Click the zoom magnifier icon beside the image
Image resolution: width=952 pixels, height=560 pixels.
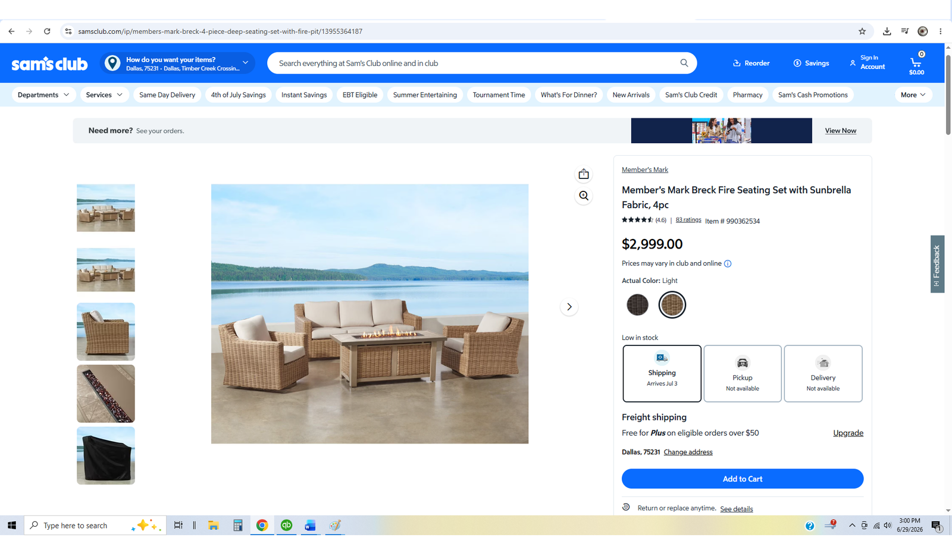pyautogui.click(x=584, y=196)
